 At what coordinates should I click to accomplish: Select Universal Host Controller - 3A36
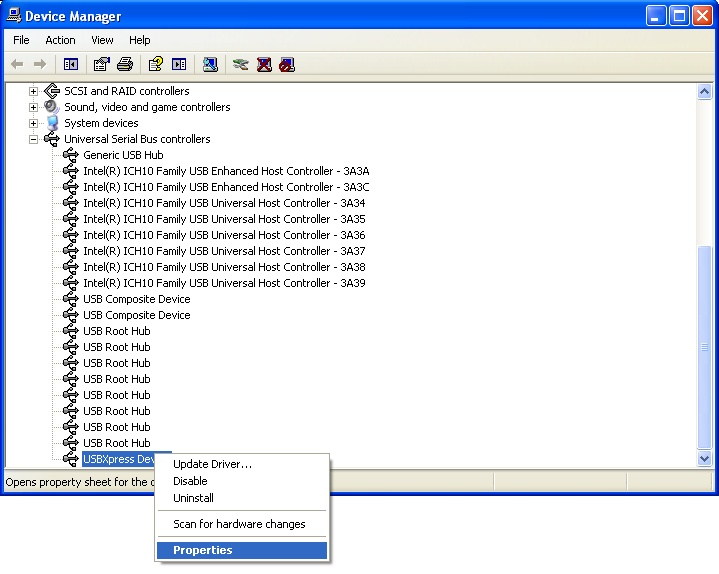[x=224, y=235]
